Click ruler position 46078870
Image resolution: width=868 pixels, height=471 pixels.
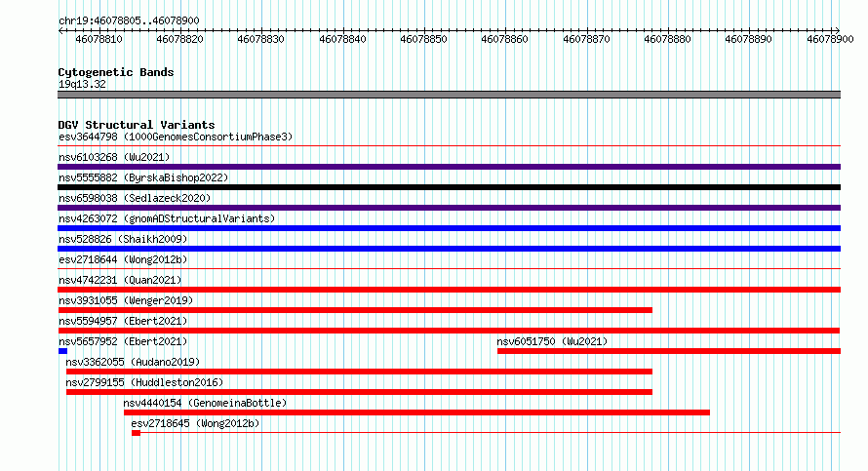[586, 39]
